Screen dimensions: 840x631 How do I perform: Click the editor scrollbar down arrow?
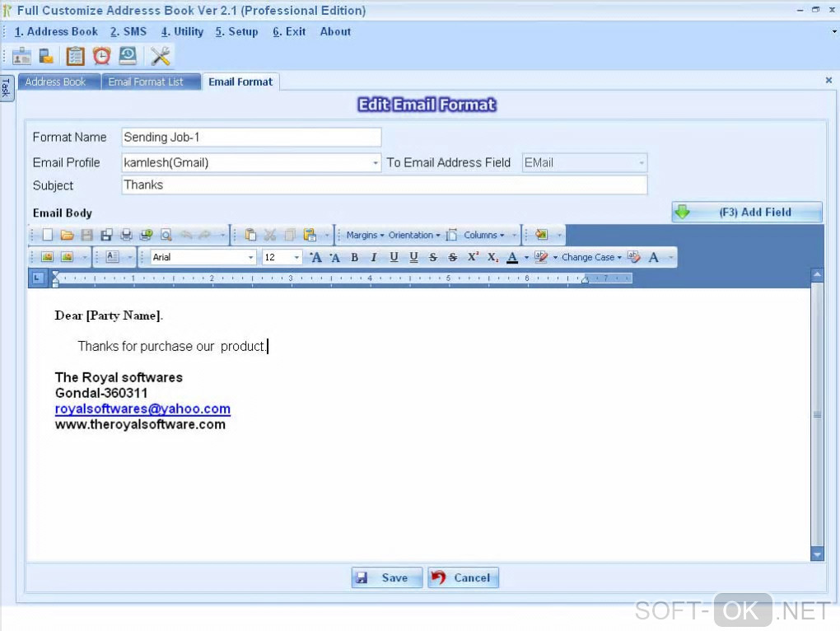(x=817, y=554)
